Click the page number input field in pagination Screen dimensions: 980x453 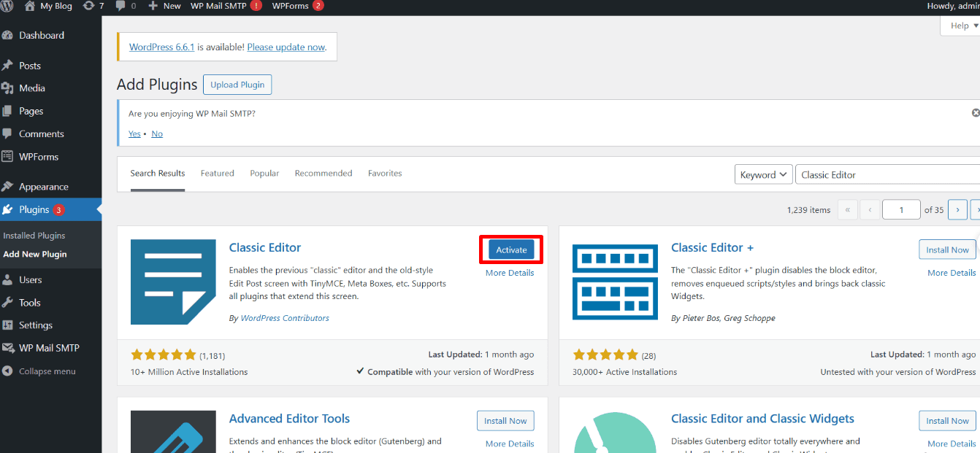click(x=901, y=209)
